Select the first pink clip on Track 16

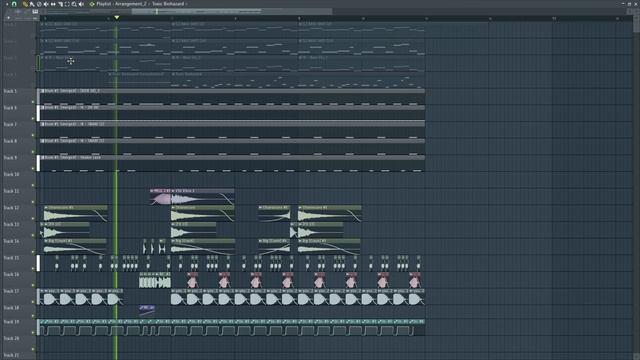coord(192,280)
